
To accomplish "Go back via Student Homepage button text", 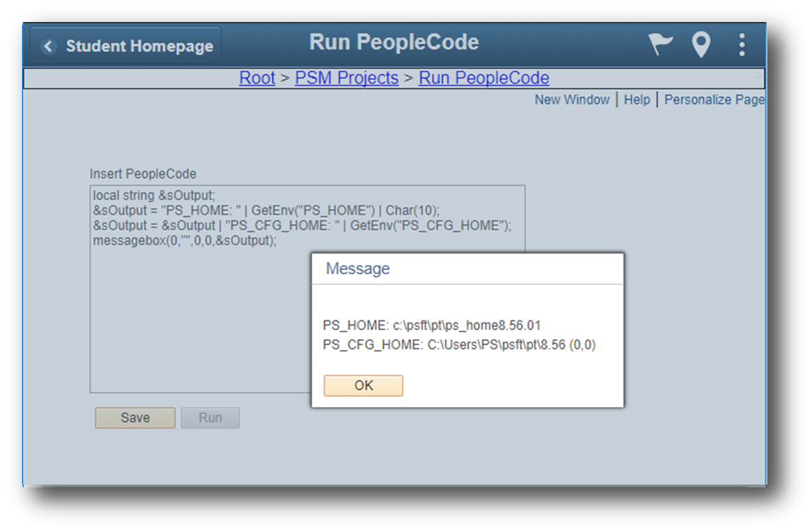I will [x=139, y=47].
